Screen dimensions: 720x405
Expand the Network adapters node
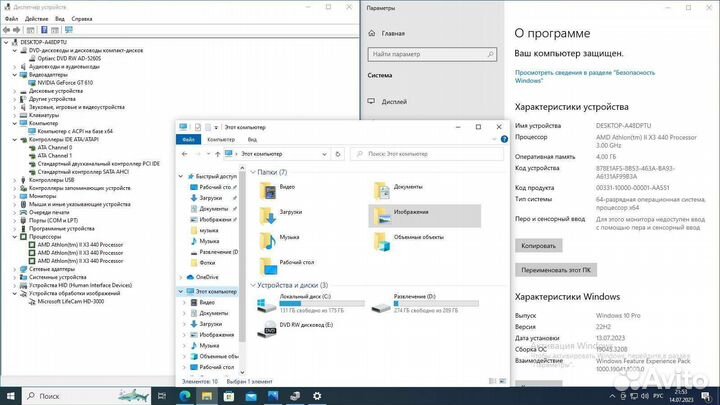click(15, 269)
